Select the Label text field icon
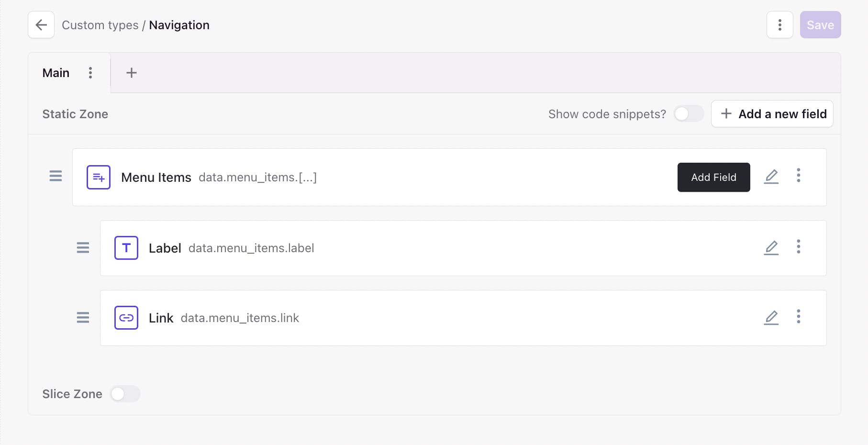This screenshot has width=868, height=445. [126, 248]
